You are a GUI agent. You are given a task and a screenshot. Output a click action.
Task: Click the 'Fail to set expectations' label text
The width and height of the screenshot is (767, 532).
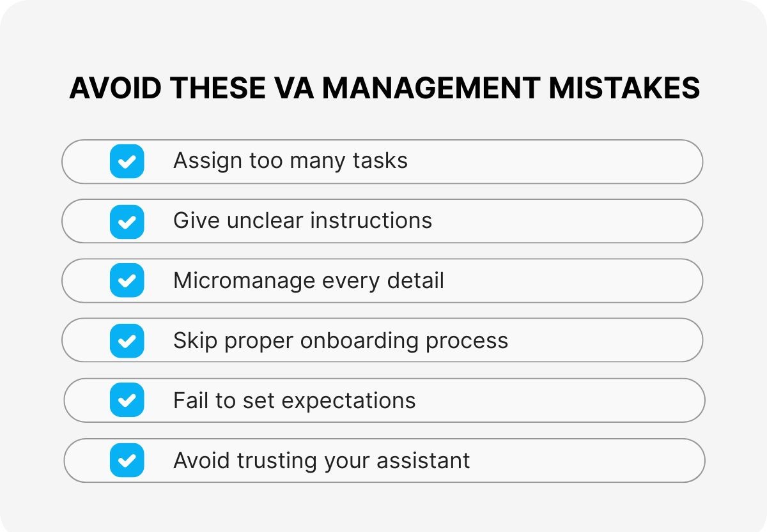pos(294,401)
